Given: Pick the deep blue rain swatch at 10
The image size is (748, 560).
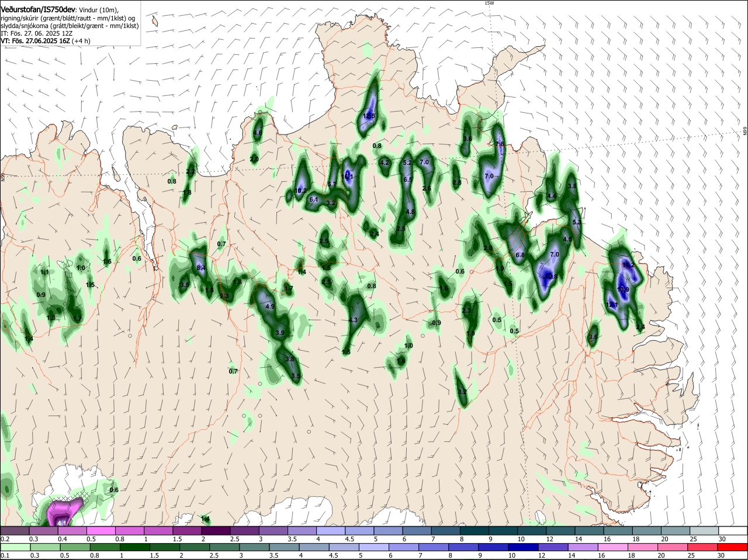Looking at the screenshot, I should [x=523, y=547].
